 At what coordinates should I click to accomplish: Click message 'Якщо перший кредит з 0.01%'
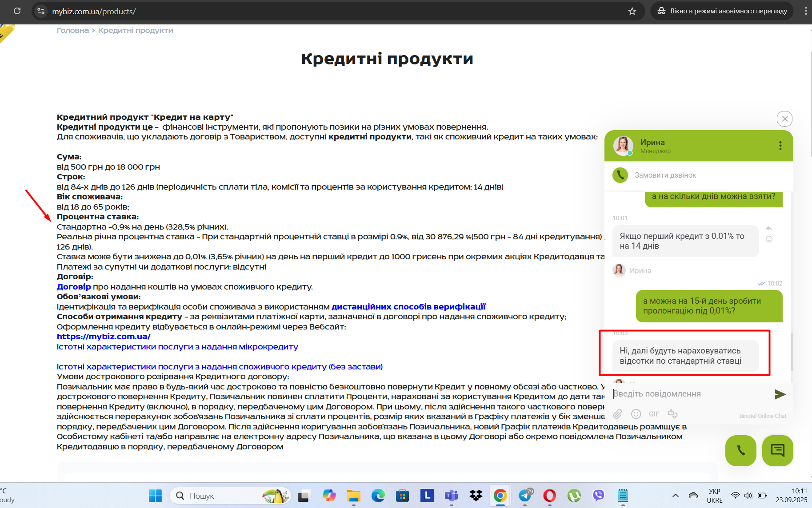point(685,241)
